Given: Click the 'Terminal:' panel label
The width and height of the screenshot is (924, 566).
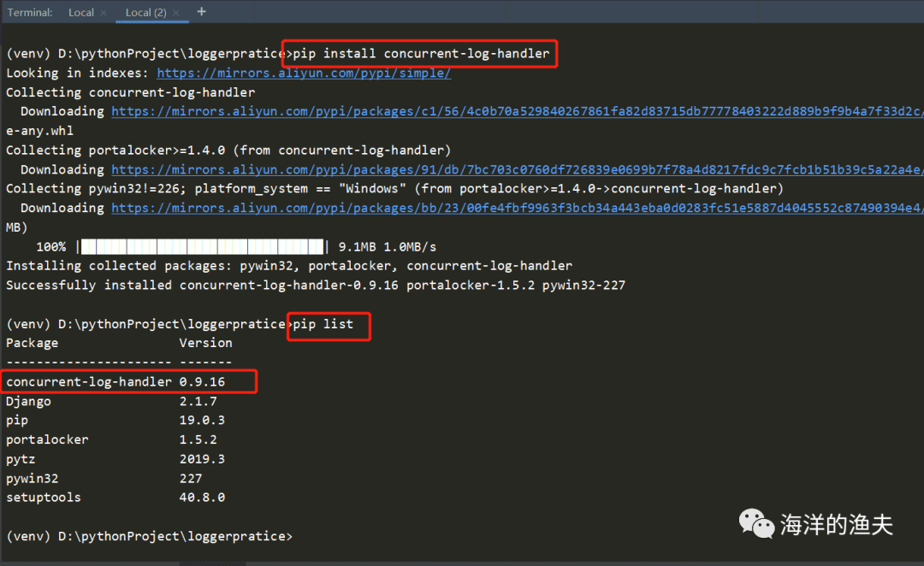Looking at the screenshot, I should 30,12.
